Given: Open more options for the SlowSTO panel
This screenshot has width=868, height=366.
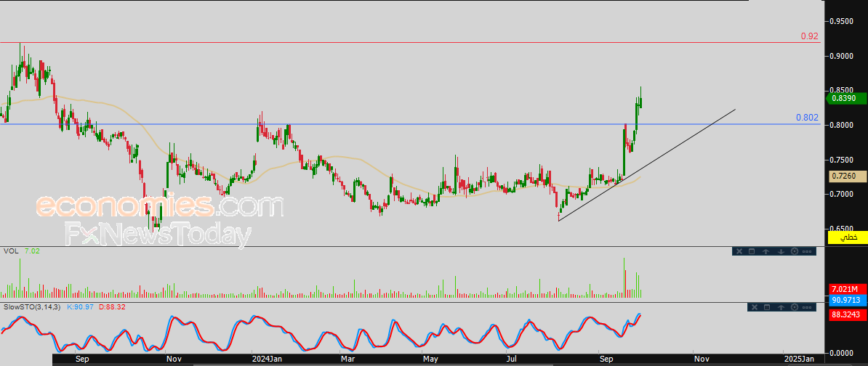Looking at the screenshot, I should point(807,307).
